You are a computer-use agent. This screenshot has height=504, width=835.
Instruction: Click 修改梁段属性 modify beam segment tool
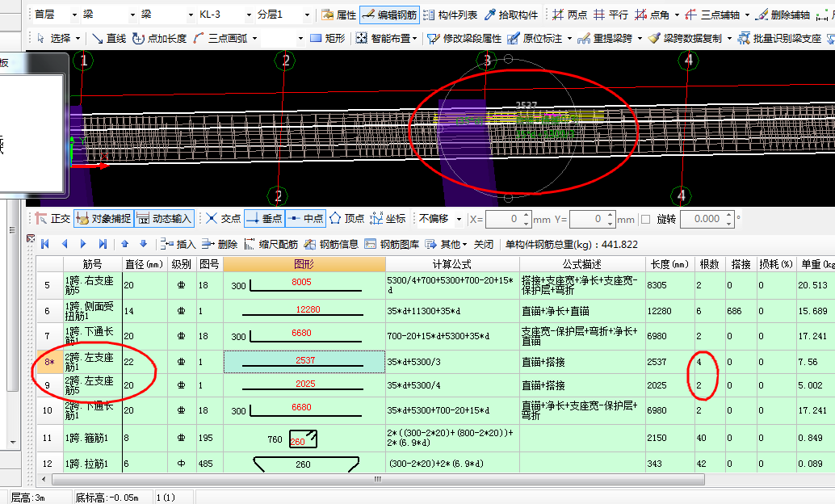[x=464, y=38]
